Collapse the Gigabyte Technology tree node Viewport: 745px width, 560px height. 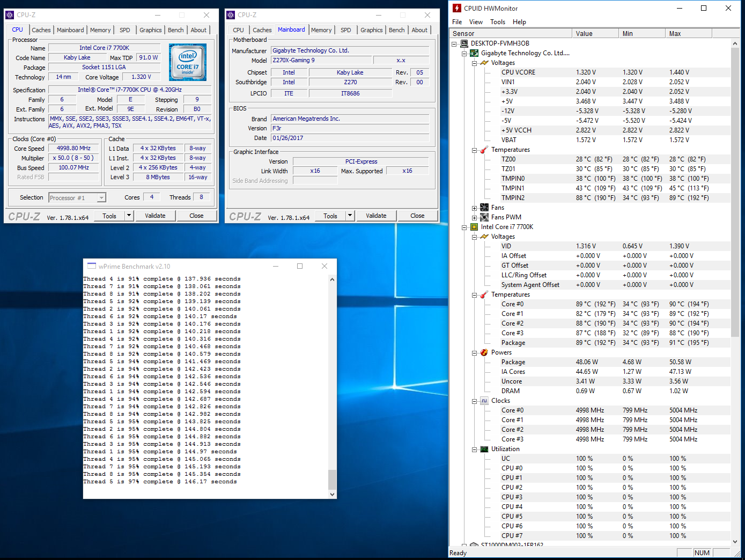coord(464,53)
